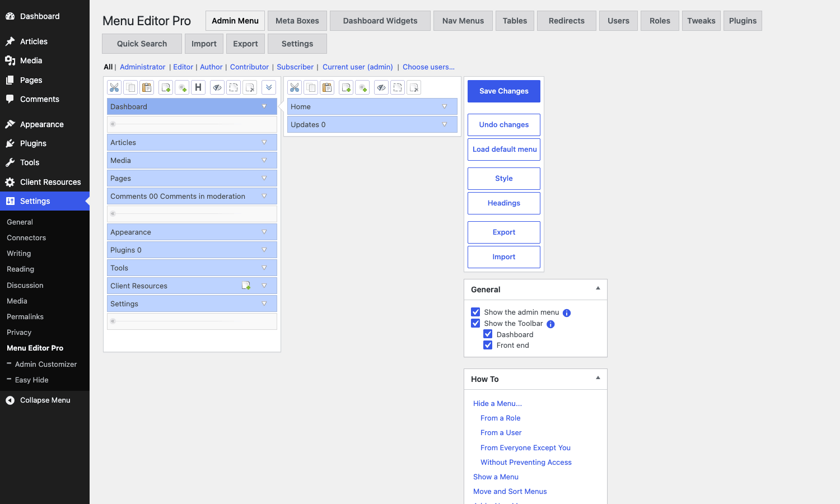The width and height of the screenshot is (840, 504).
Task: Select the Administrator role link
Action: pos(142,67)
